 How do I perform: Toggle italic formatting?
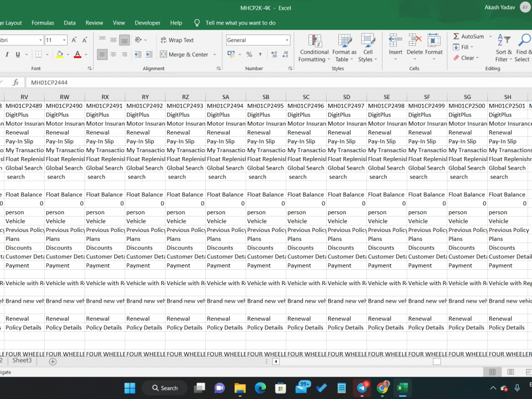click(x=7, y=54)
